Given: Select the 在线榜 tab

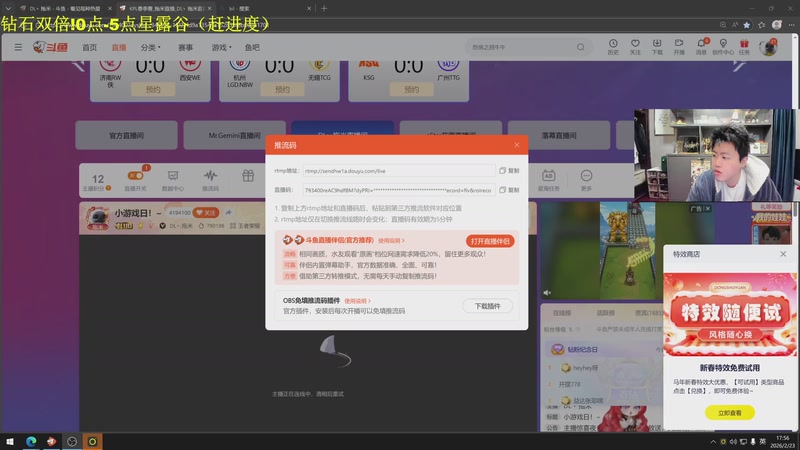Looking at the screenshot, I should (x=562, y=313).
